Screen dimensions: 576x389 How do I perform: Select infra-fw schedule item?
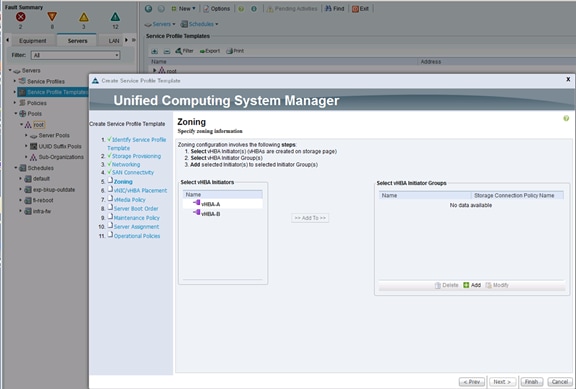[x=42, y=211]
